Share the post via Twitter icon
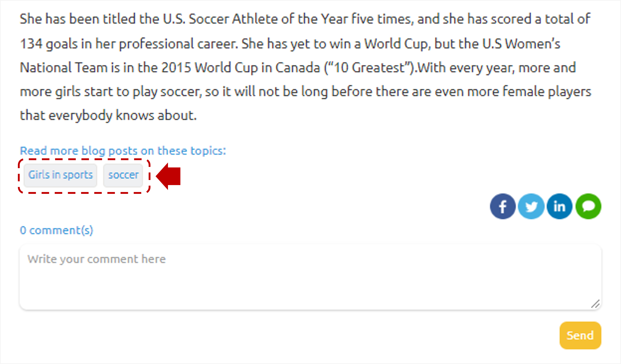621x364 pixels. coord(531,206)
